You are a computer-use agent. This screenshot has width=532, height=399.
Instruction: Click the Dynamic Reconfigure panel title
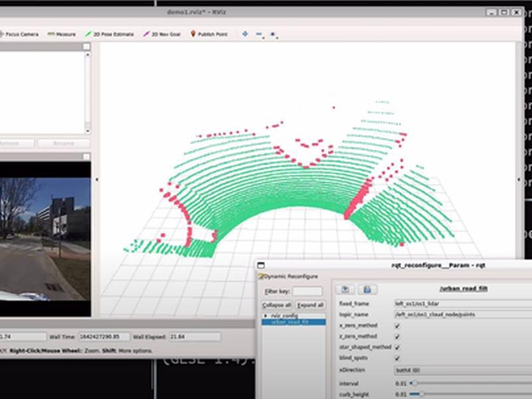click(290, 277)
